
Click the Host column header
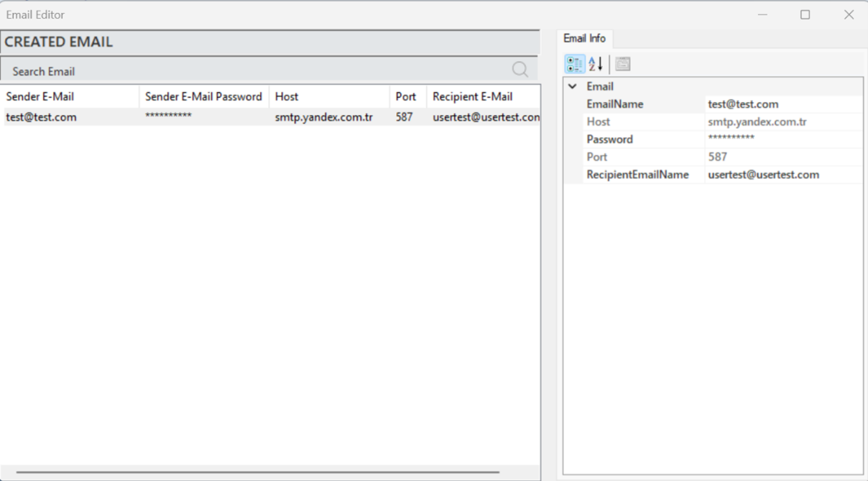(x=330, y=96)
